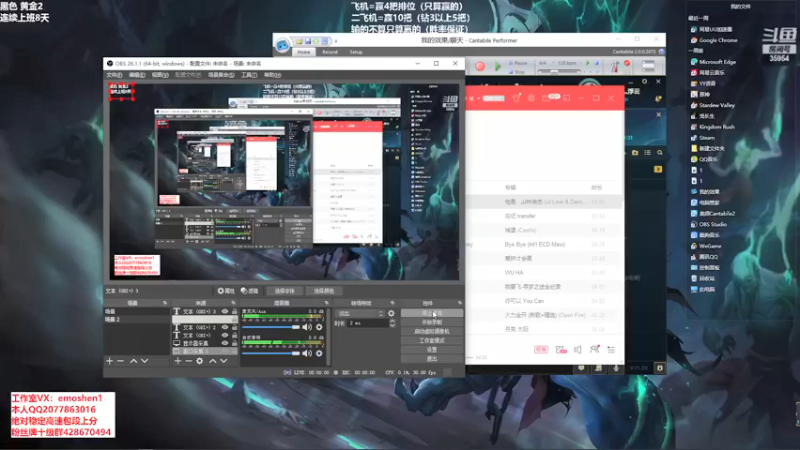
Task: Open OBS 设置 settings button
Action: click(x=432, y=349)
